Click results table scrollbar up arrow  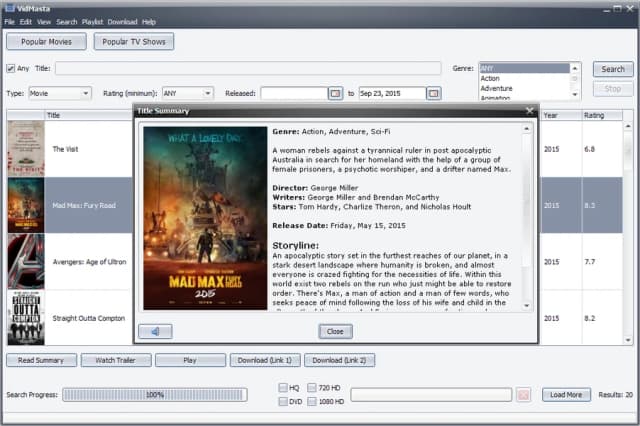pyautogui.click(x=628, y=126)
